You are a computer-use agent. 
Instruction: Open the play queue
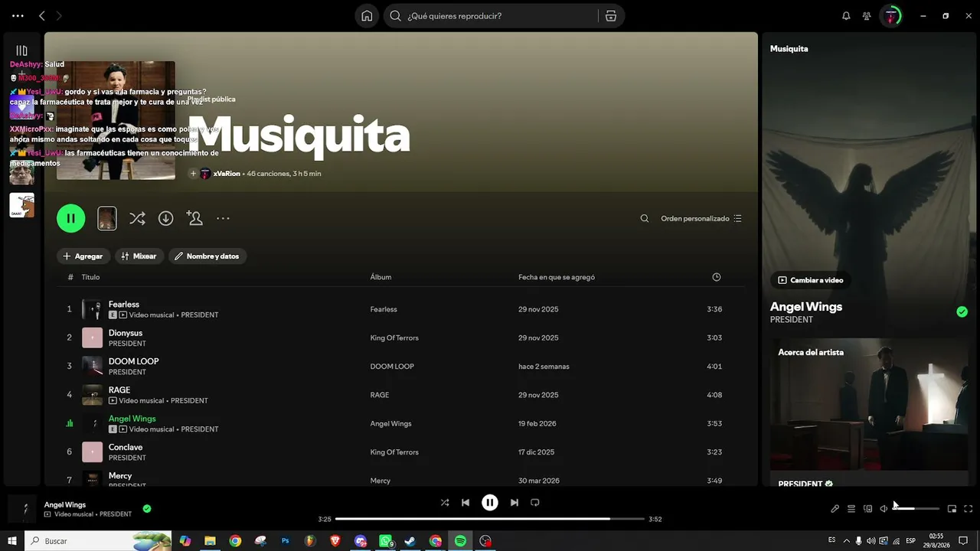coord(851,509)
